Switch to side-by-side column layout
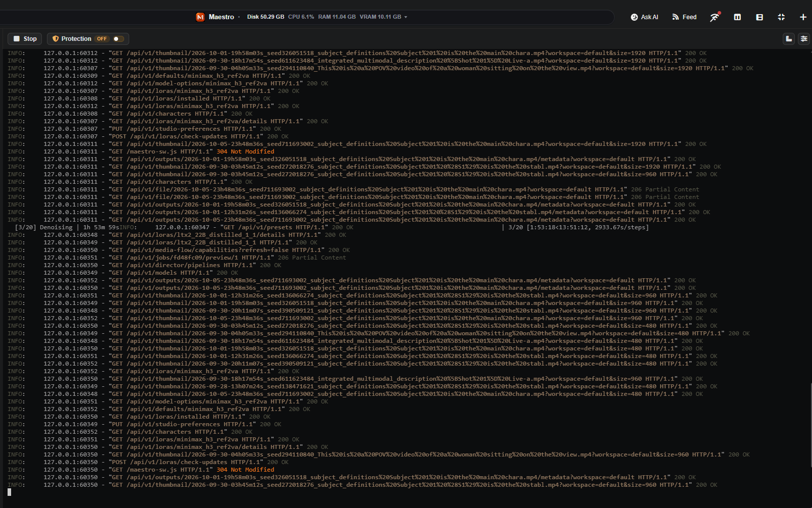Image resolution: width=812 pixels, height=508 pixels. coord(737,17)
